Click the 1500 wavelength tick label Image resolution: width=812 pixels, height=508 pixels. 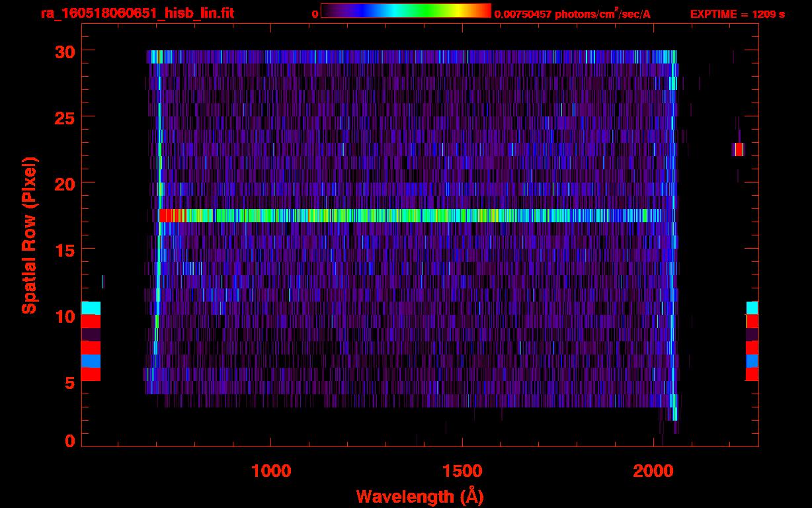click(462, 471)
